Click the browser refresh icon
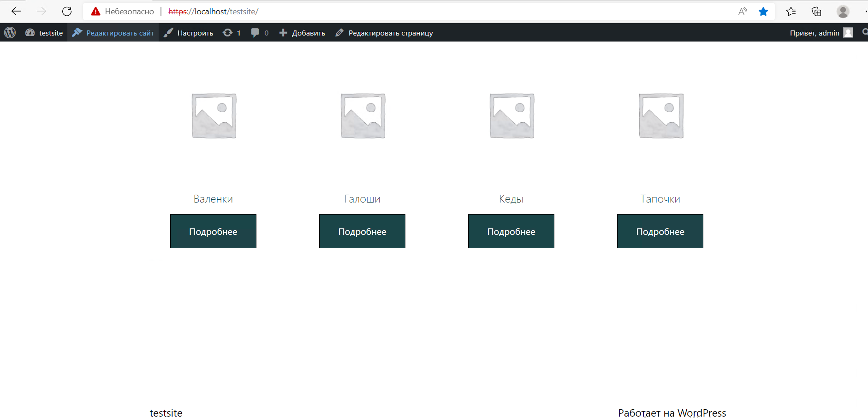This screenshot has height=418, width=868. coord(67,12)
